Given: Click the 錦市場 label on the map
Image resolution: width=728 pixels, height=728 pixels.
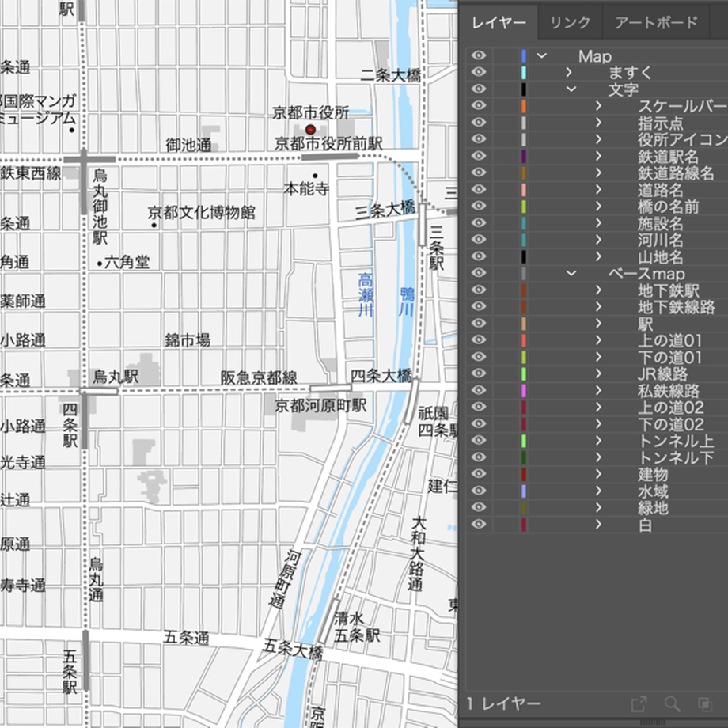Looking at the screenshot, I should click(187, 339).
